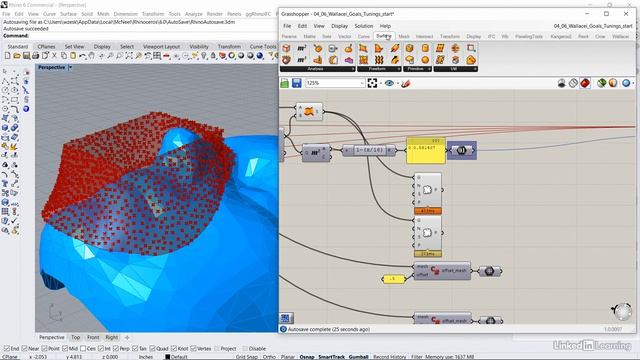Activate the sketch pencil tool in Grasshopper
This screenshot has width=640, height=360.
pyautogui.click(x=406, y=84)
